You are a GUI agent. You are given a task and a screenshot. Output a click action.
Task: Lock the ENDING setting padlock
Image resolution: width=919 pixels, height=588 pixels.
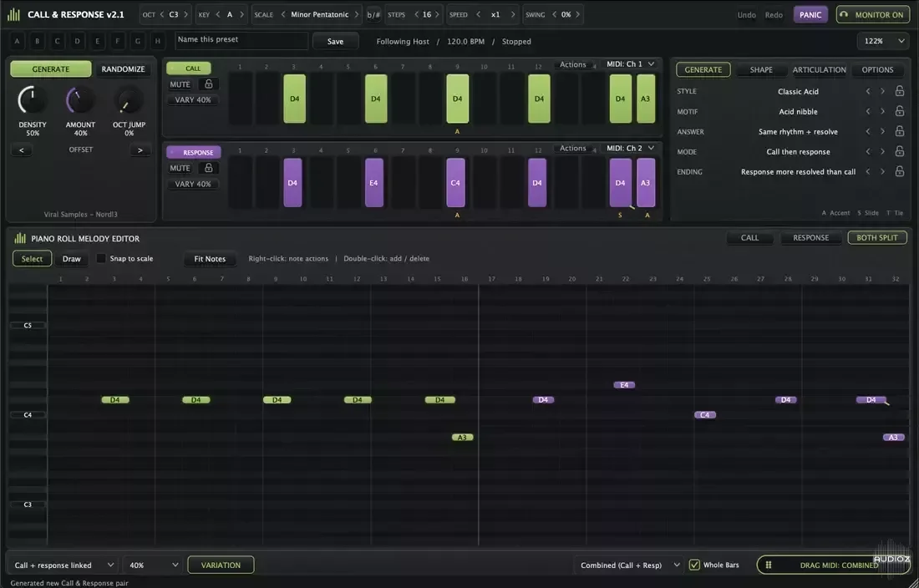[899, 171]
